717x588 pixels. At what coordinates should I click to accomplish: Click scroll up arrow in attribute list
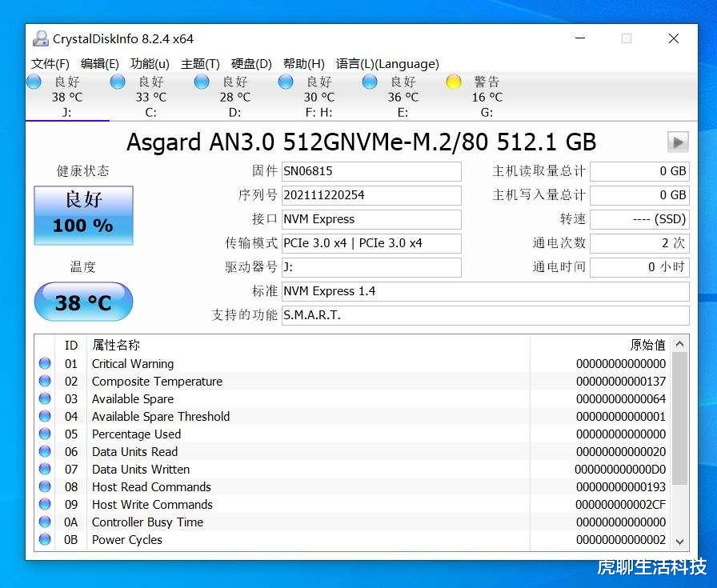(679, 344)
